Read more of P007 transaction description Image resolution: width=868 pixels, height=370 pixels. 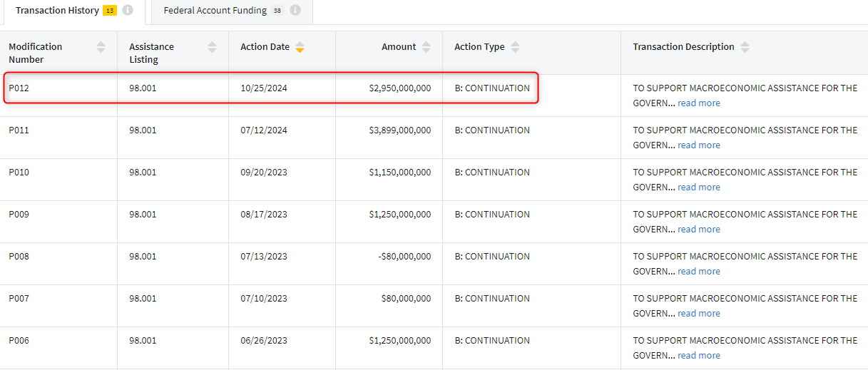[699, 314]
